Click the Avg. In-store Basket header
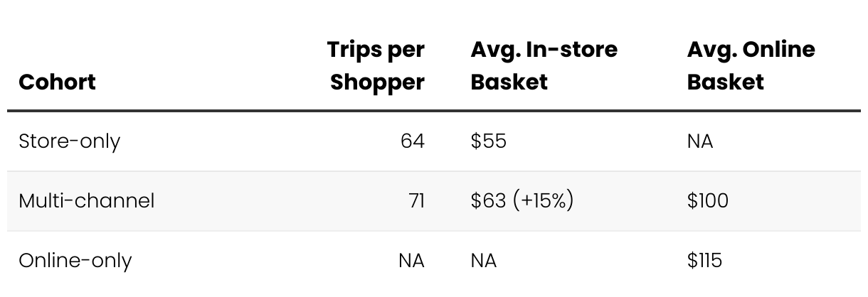This screenshot has width=868, height=297. [x=544, y=65]
